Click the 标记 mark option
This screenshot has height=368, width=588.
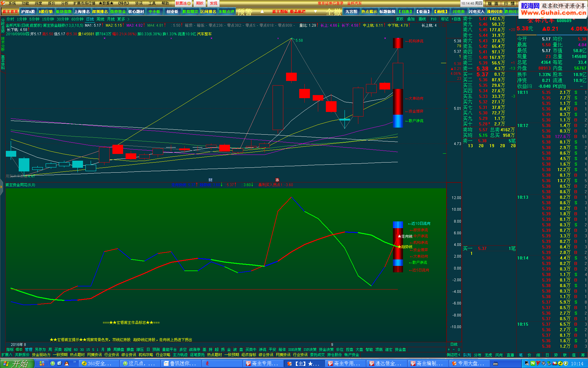(445, 19)
